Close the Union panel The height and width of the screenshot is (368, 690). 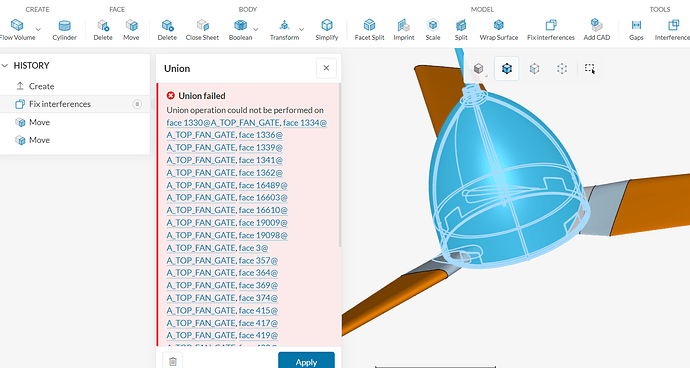click(326, 68)
